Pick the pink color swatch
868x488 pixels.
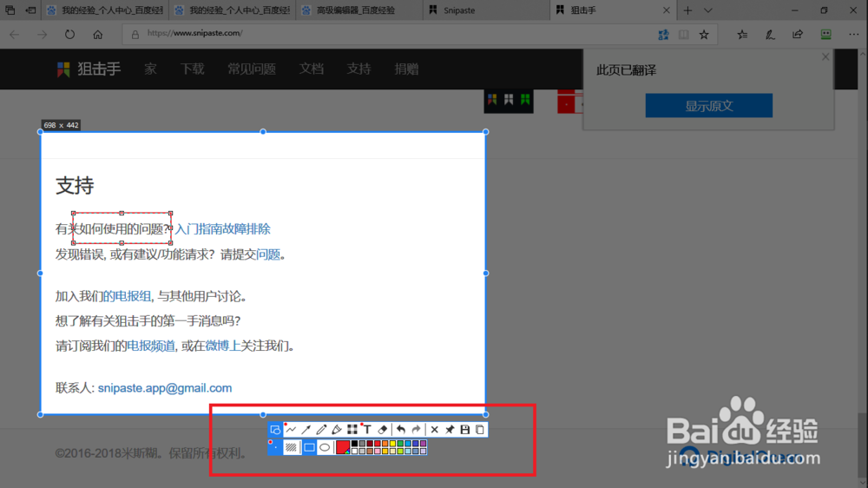pos(377,451)
